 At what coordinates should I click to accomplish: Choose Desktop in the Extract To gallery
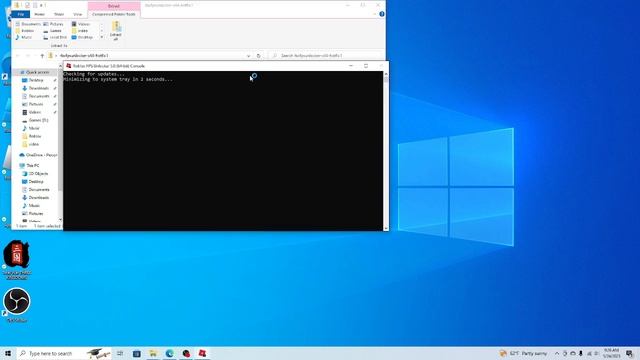tap(82, 37)
